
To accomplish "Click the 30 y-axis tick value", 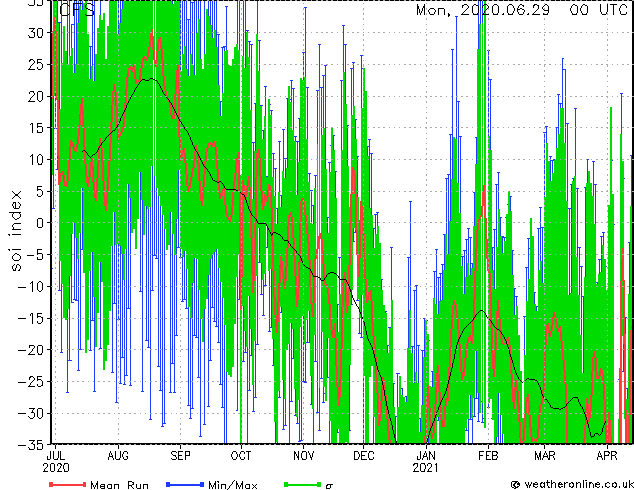I will (36, 33).
